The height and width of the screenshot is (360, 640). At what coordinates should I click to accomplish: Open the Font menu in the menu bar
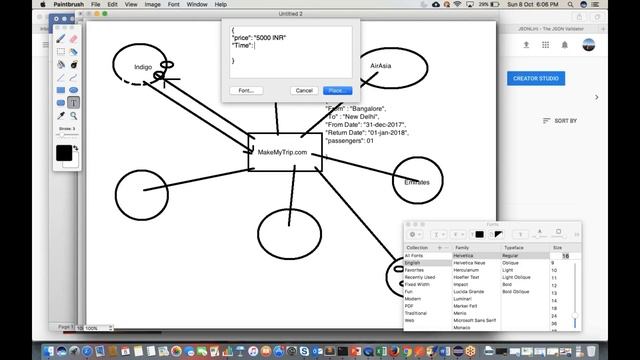point(173,4)
